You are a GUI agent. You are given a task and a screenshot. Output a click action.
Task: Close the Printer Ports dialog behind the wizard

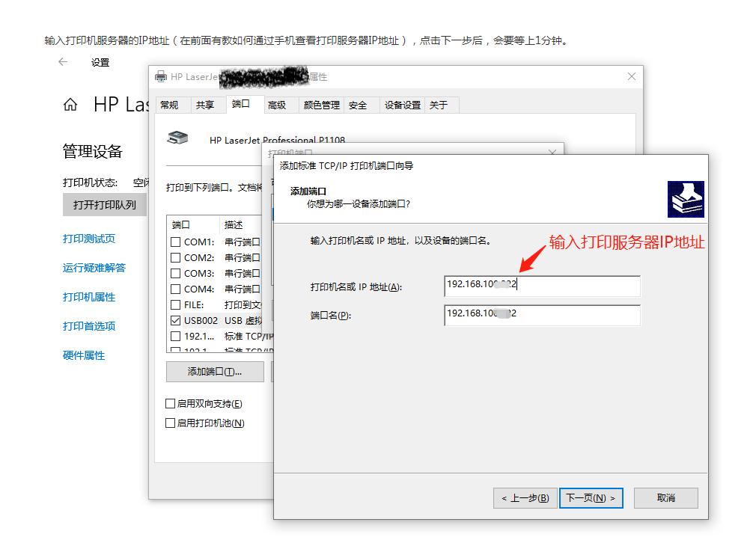[x=552, y=152]
